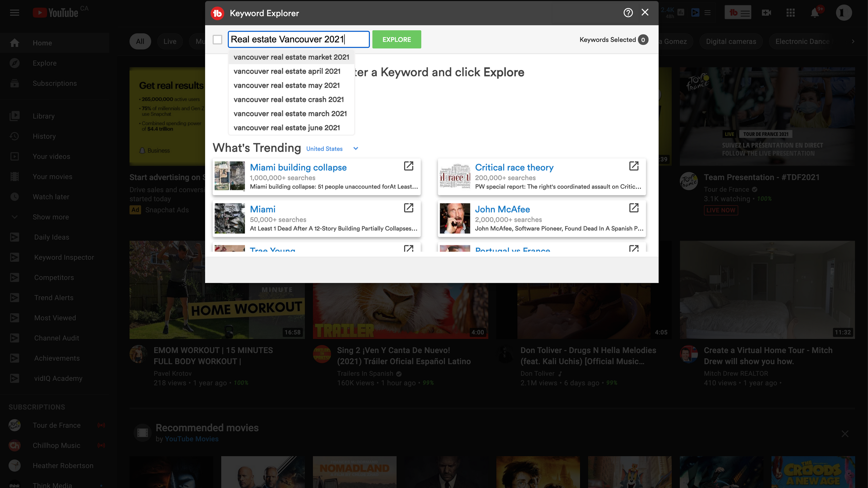
Task: Open the 'Miami' trending keyword link
Action: click(262, 209)
